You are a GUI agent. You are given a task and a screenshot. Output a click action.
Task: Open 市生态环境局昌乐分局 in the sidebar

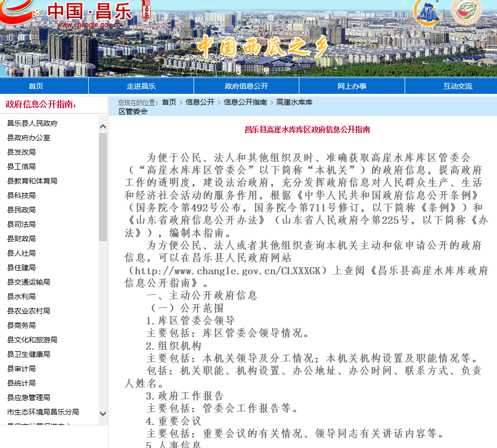click(x=43, y=412)
